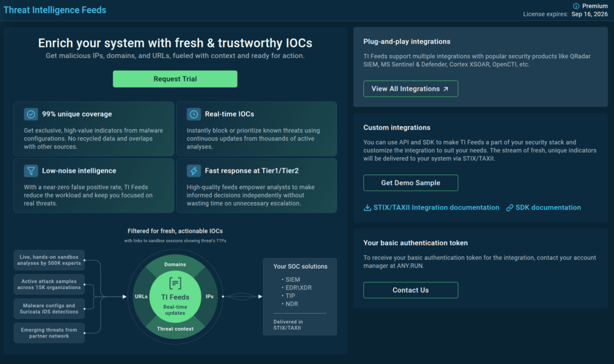The height and width of the screenshot is (364, 614).
Task: Open the SDK documentation link
Action: (549, 207)
